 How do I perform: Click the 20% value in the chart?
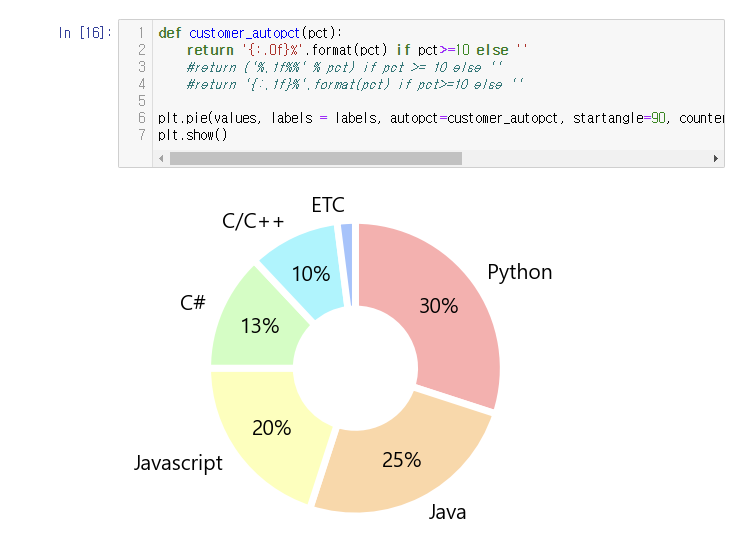point(272,428)
